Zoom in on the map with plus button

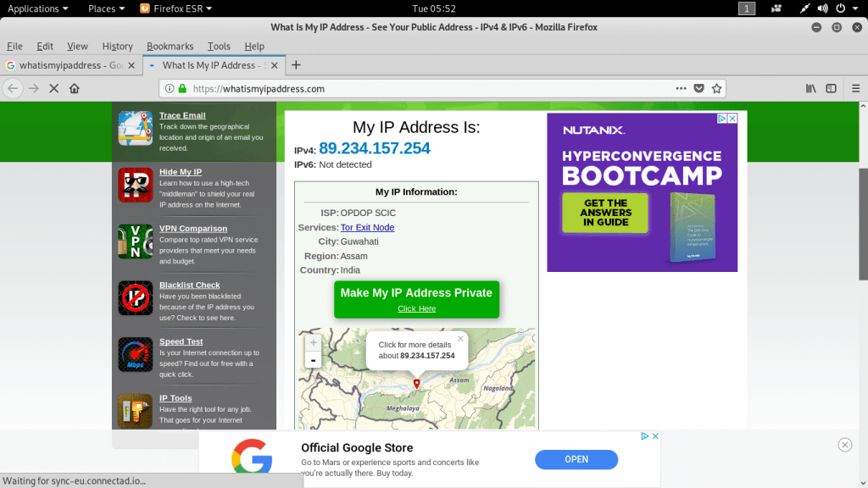point(314,342)
